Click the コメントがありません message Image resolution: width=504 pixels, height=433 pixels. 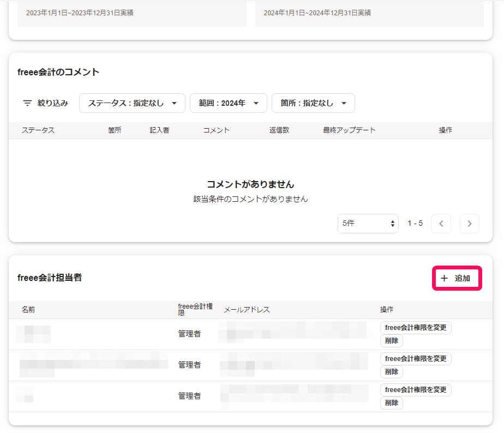[250, 184]
